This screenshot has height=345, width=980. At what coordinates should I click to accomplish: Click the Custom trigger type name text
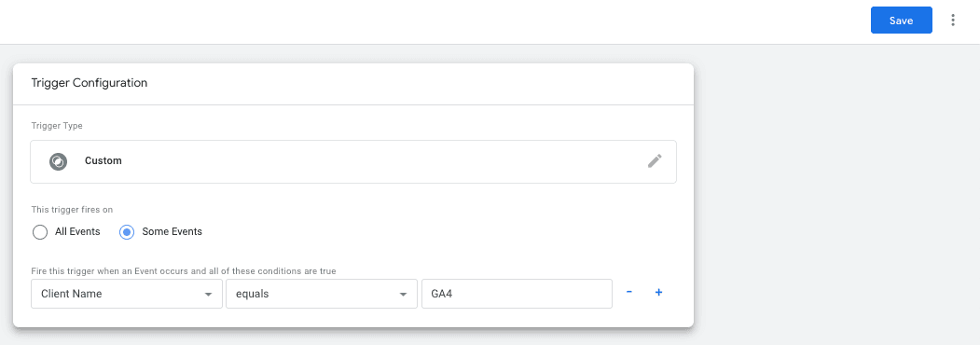(x=104, y=161)
